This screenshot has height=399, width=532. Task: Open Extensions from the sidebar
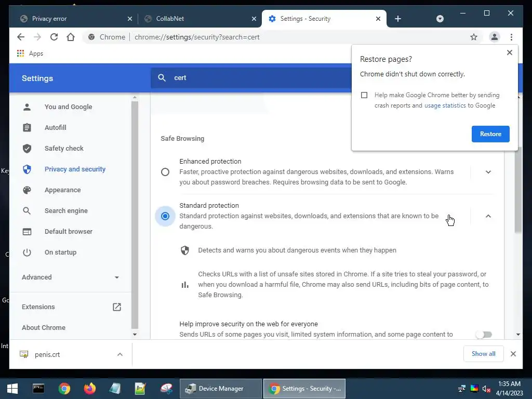coord(38,307)
